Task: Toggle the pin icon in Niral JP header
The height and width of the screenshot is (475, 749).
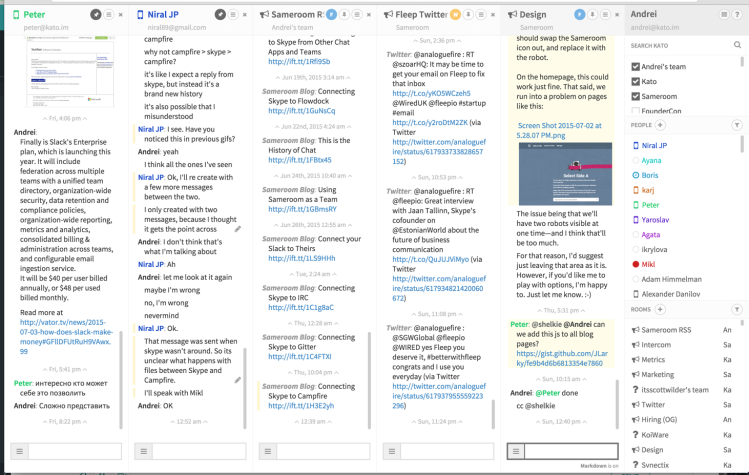Action: (x=220, y=15)
